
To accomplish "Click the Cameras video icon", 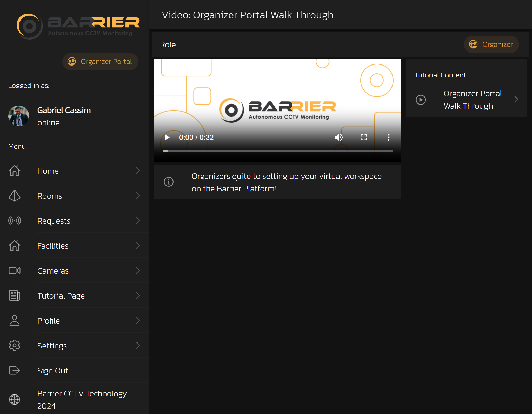I will pyautogui.click(x=15, y=270).
